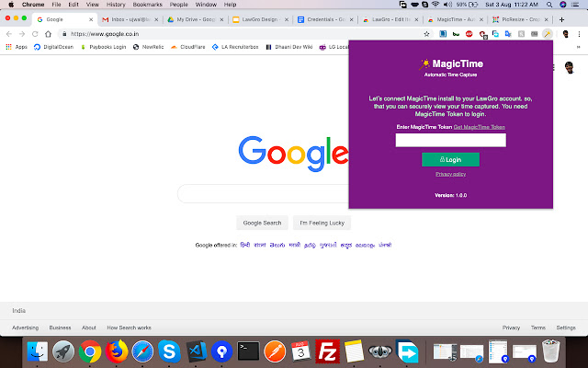The image size is (588, 368).
Task: Close the Google tab
Action: (91, 19)
